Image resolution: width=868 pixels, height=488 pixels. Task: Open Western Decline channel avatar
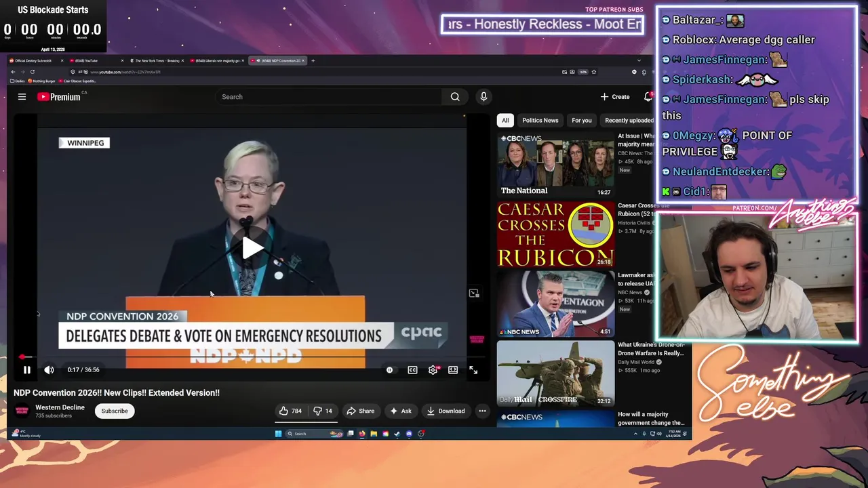coord(22,411)
